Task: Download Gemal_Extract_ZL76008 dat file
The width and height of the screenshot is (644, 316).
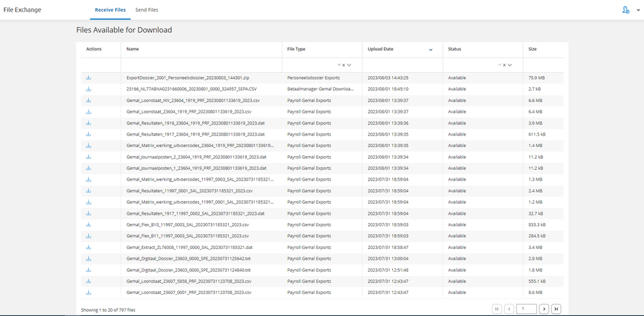Action: (88, 247)
